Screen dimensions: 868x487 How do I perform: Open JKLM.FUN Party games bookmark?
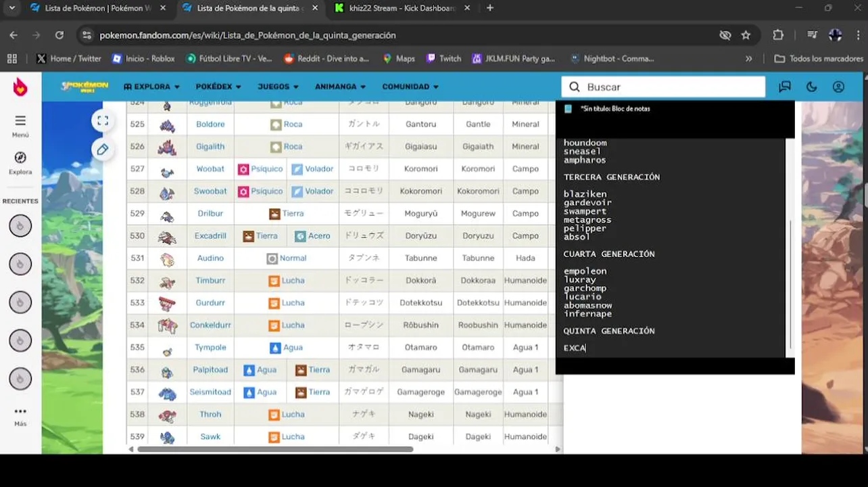click(x=514, y=59)
